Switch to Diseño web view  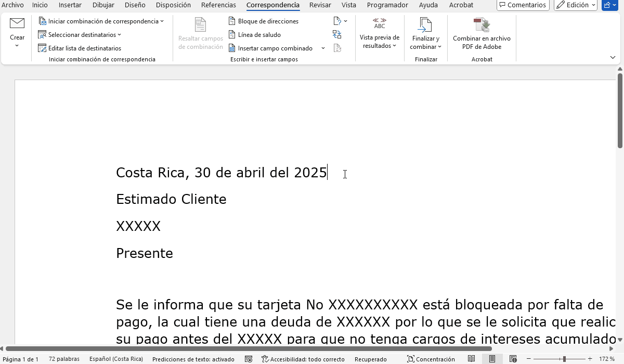[513, 359]
